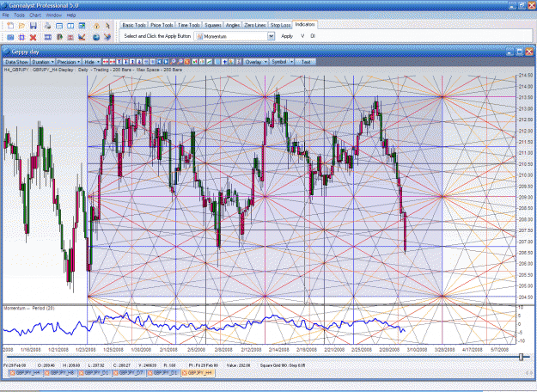Open the Overlay dropdown
537x392 pixels.
(x=256, y=62)
